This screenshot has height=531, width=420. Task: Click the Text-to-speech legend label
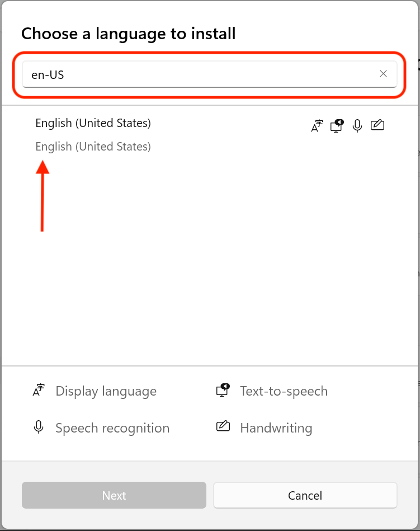(x=284, y=391)
